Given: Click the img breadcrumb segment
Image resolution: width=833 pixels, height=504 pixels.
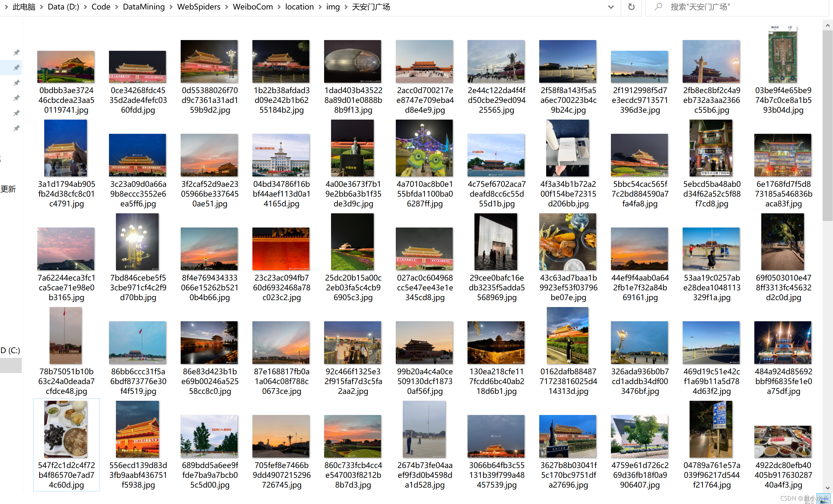Looking at the screenshot, I should 333,7.
